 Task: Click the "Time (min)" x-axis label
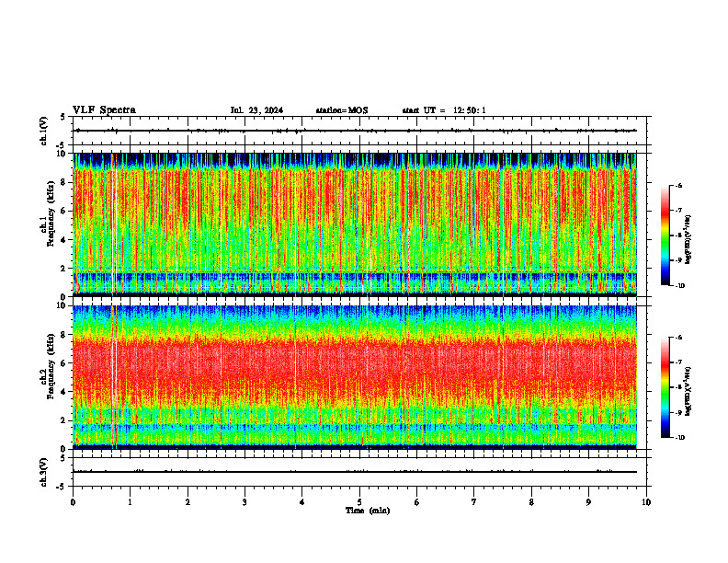tap(368, 511)
